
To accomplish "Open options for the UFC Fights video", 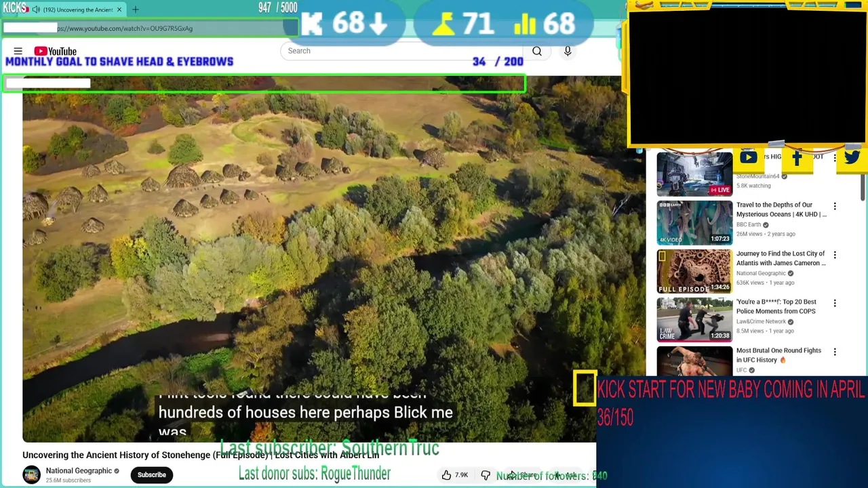I will pyautogui.click(x=835, y=352).
